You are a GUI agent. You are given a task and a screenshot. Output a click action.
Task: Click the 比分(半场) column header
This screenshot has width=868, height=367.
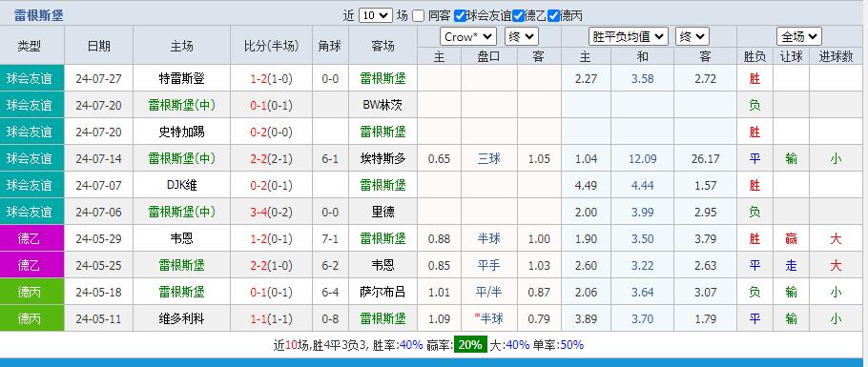(x=271, y=46)
